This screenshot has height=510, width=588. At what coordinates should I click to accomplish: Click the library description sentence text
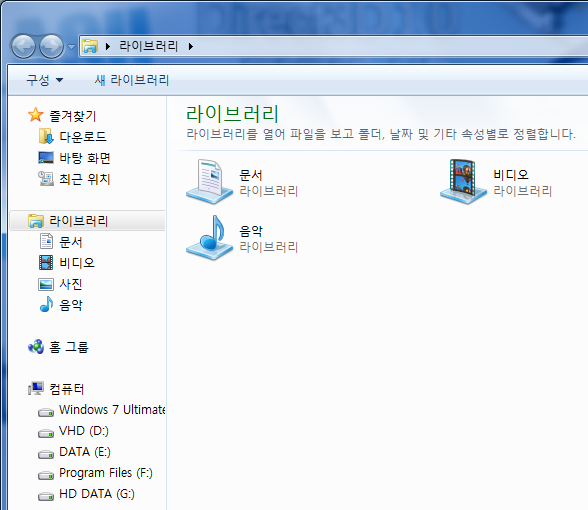pyautogui.click(x=381, y=134)
